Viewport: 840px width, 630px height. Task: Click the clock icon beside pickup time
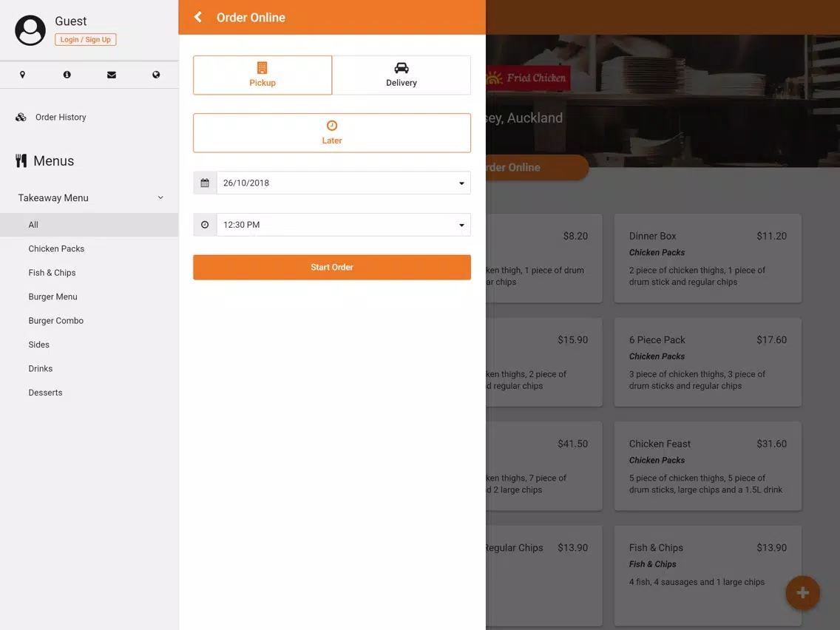coord(205,225)
